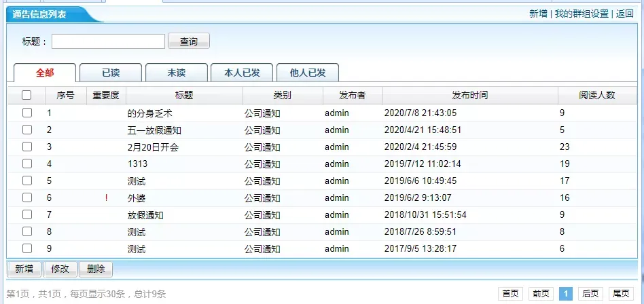The image size is (644, 304).
Task: Open 我的群组设置 link
Action: coord(582,14)
